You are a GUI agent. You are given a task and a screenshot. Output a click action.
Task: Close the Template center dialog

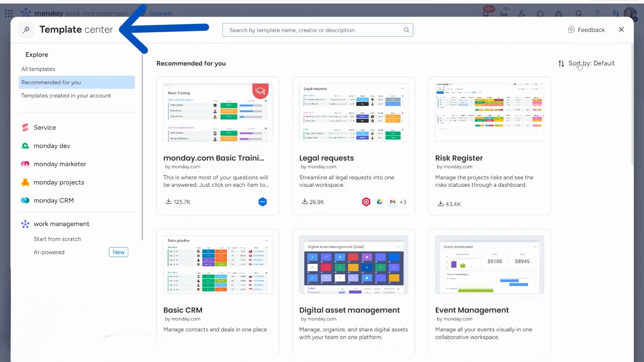point(621,29)
